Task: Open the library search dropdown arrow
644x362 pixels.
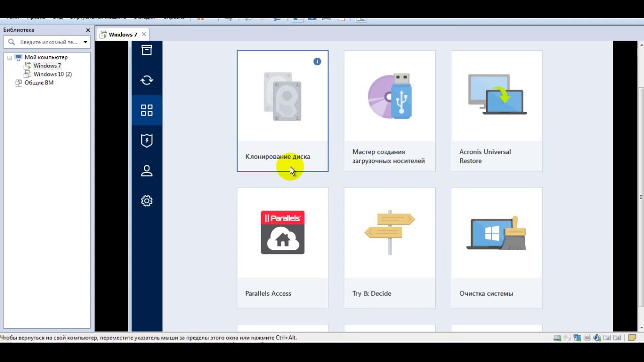Action: click(86, 42)
